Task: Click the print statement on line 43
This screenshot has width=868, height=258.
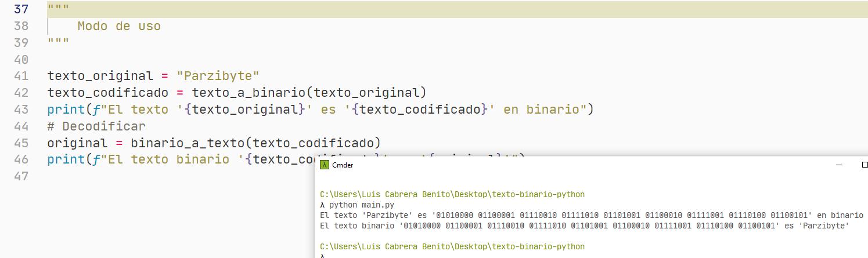Action: [x=320, y=110]
